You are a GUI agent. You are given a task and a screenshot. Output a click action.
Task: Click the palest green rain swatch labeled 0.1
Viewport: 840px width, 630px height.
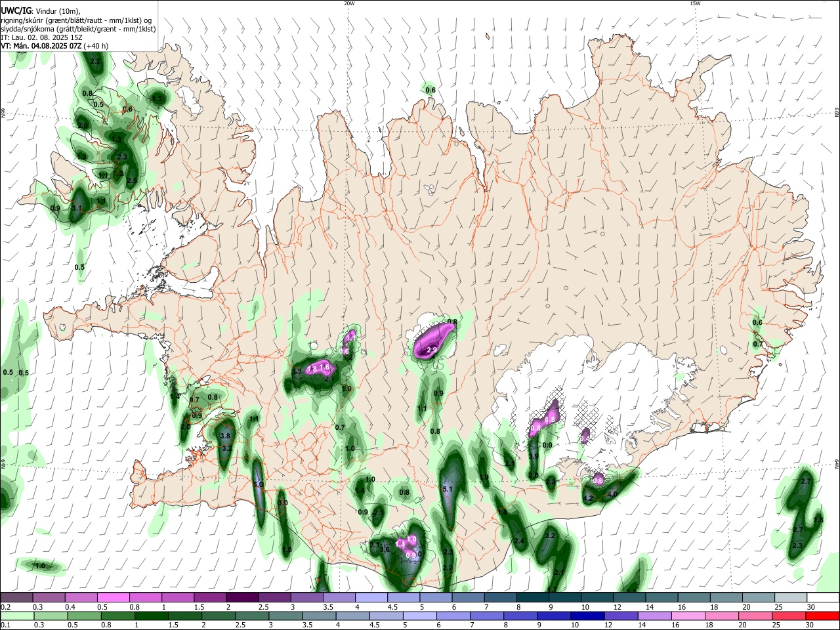click(x=16, y=616)
